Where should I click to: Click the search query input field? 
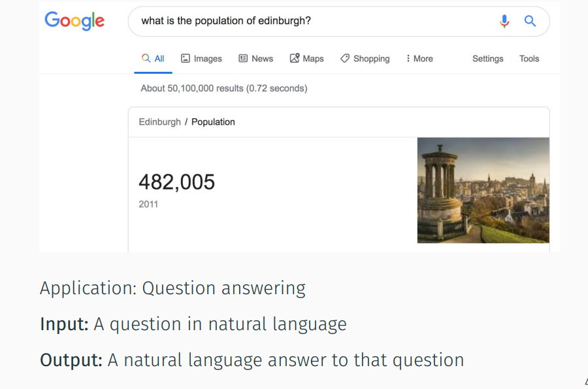pos(315,21)
